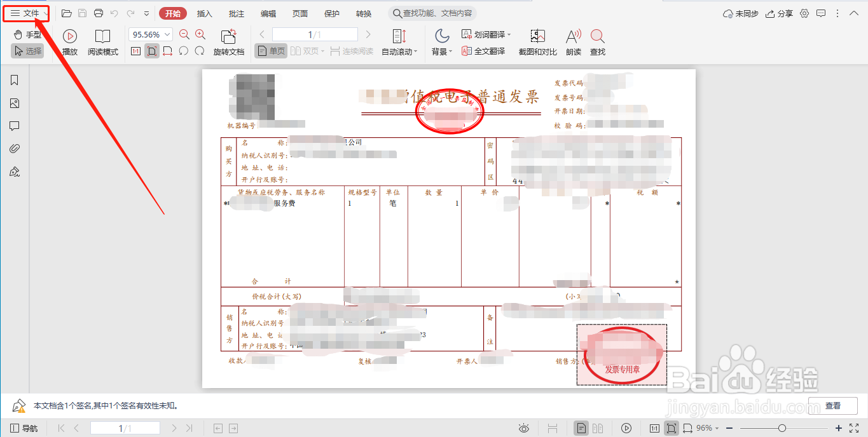Click next page arrow in ribbon
Screen dimensions: 868x437
(368, 35)
